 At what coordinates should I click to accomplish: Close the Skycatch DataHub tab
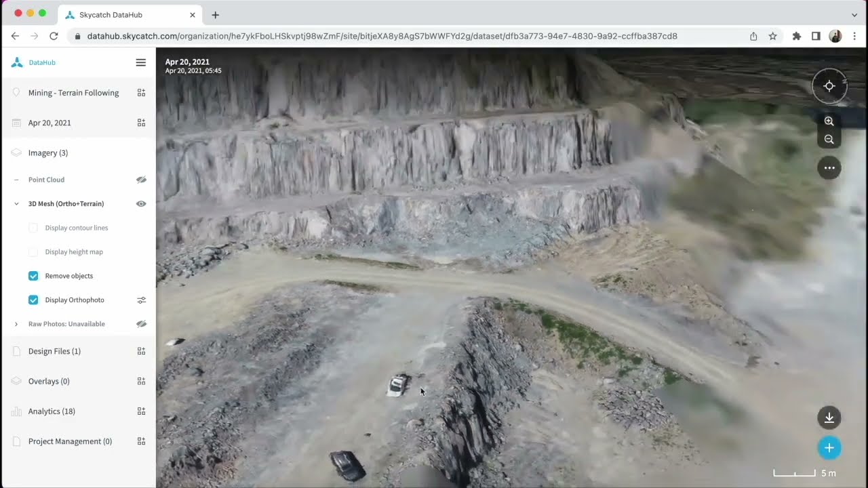pyautogui.click(x=193, y=15)
